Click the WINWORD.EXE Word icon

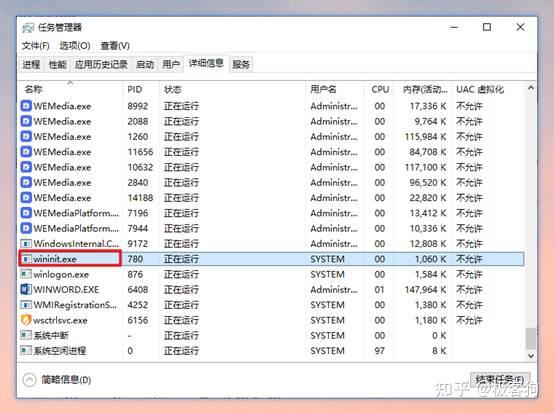click(26, 289)
